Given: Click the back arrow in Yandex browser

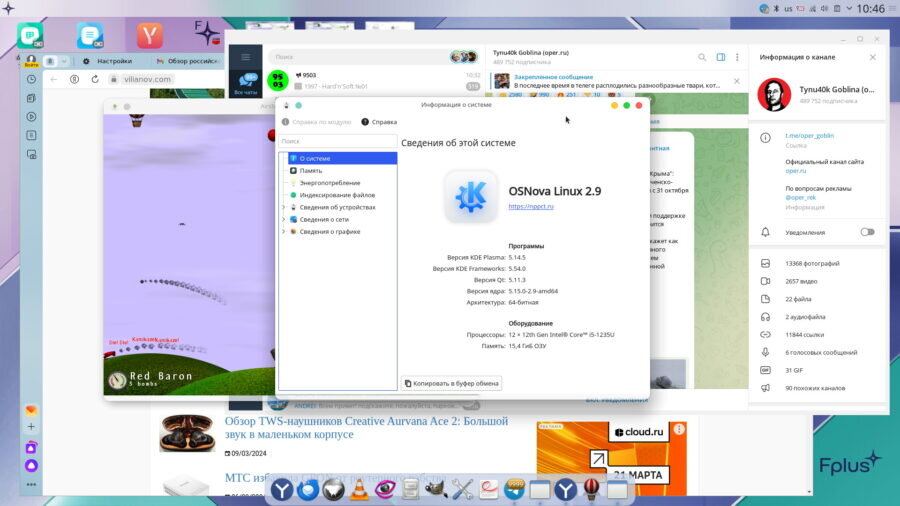Looking at the screenshot, I should click(x=54, y=79).
